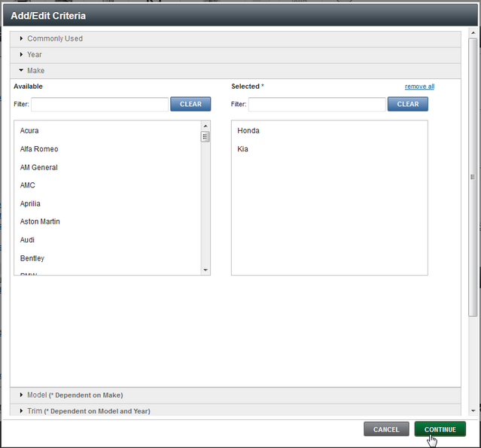Clear the Available filter
The image size is (481, 448).
pyautogui.click(x=190, y=105)
